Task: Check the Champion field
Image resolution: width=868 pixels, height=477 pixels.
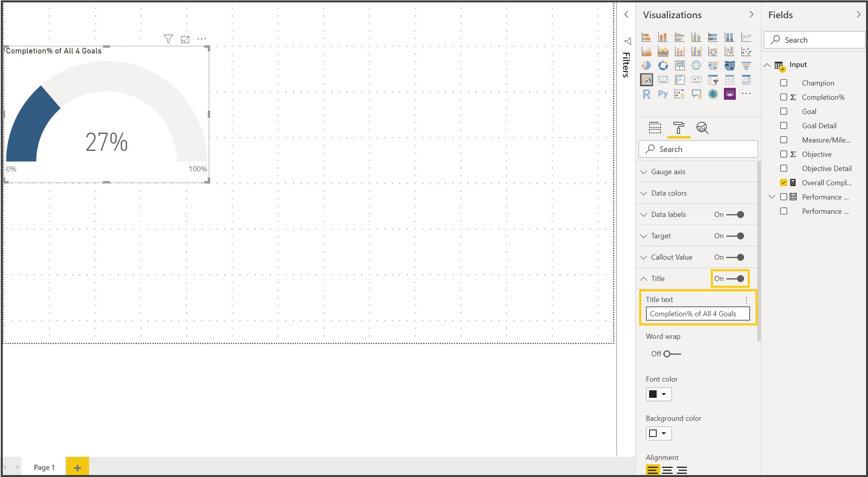Action: (x=784, y=83)
